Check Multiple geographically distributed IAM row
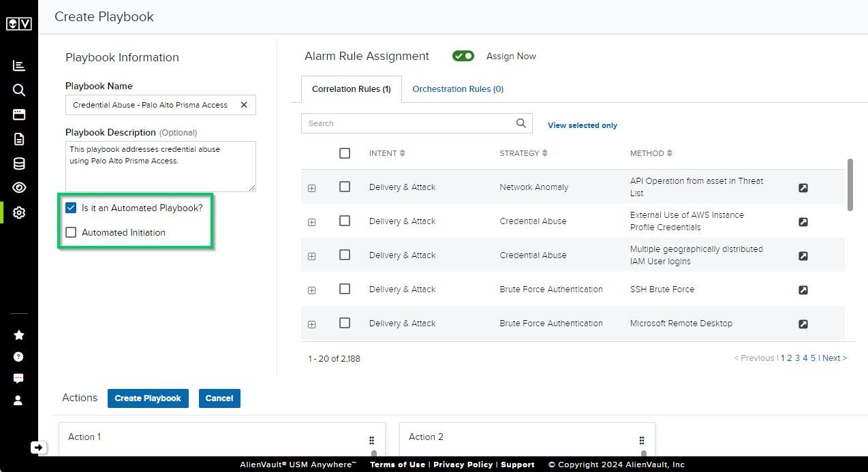Image resolution: width=868 pixels, height=472 pixels. click(345, 255)
